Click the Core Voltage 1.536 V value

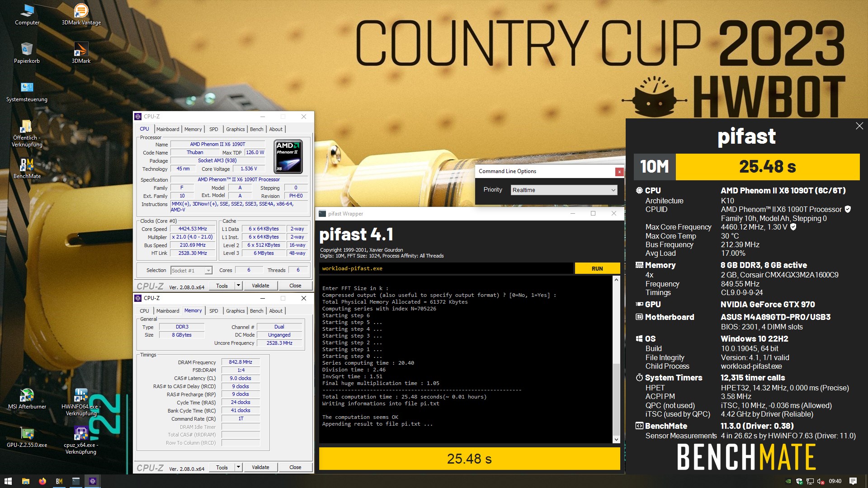coord(249,169)
